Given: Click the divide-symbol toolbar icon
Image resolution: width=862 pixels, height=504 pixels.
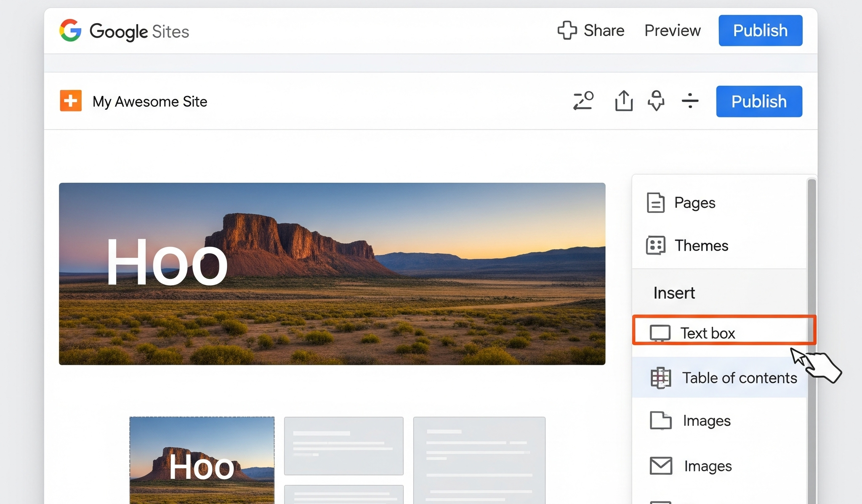Looking at the screenshot, I should point(690,101).
